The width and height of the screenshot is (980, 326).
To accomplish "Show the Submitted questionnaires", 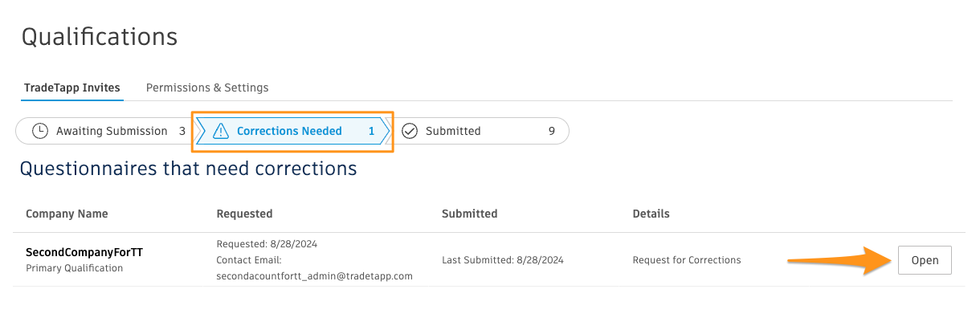I will pos(480,131).
